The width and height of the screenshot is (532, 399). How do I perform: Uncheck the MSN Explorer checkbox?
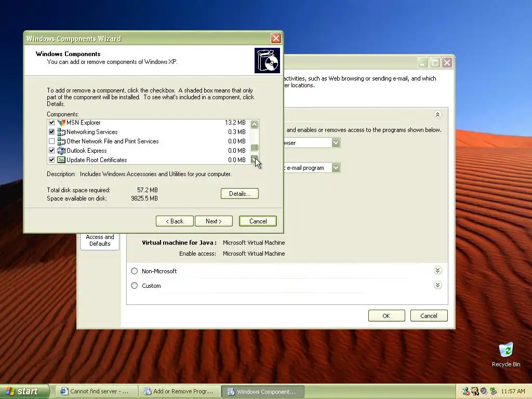point(51,123)
